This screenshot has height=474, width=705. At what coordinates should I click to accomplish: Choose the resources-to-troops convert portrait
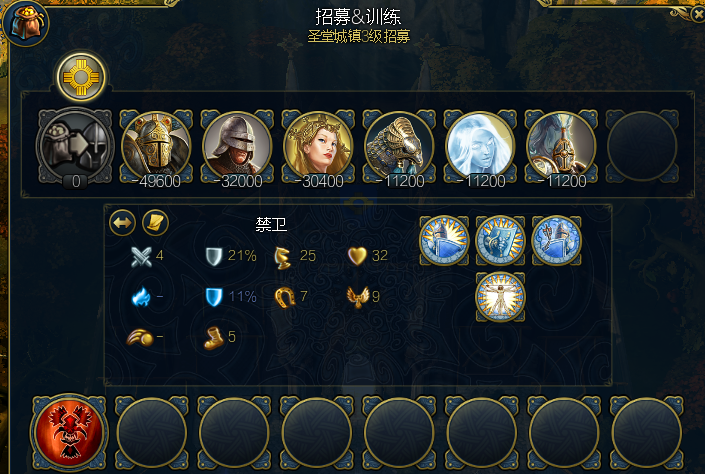[75, 146]
